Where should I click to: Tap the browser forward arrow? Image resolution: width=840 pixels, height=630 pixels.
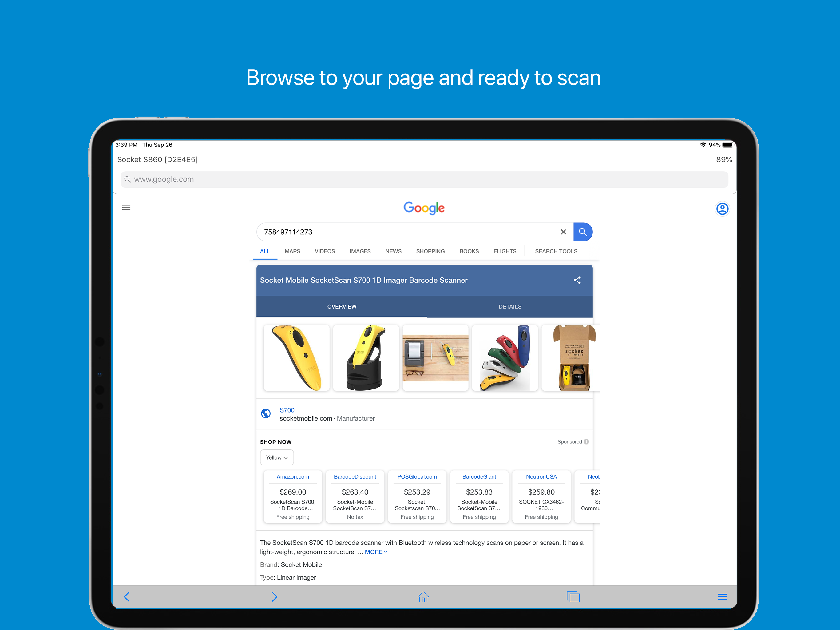(x=274, y=596)
